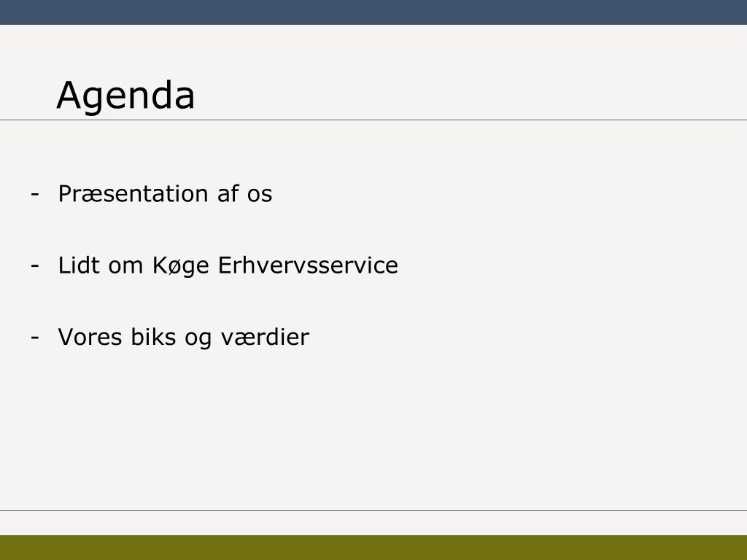747x560 pixels.
Task: Click the word Erhvervsservice
Action: pos(308,265)
